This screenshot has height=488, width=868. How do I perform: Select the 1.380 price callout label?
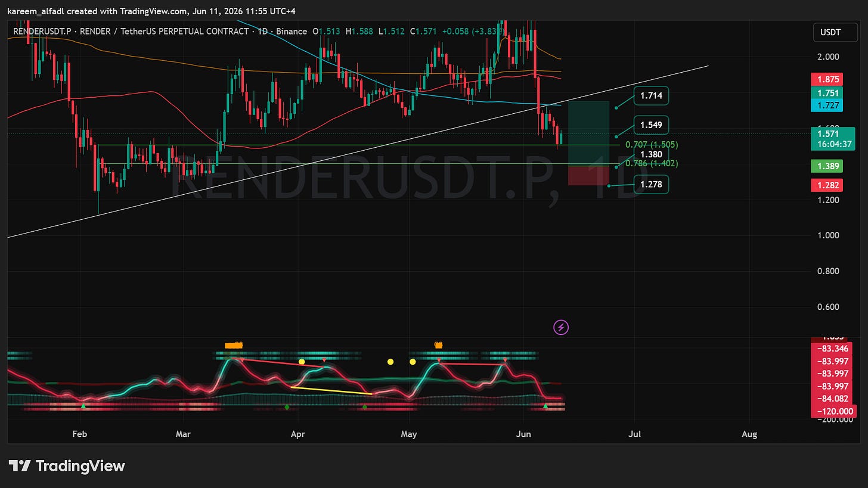pyautogui.click(x=651, y=154)
